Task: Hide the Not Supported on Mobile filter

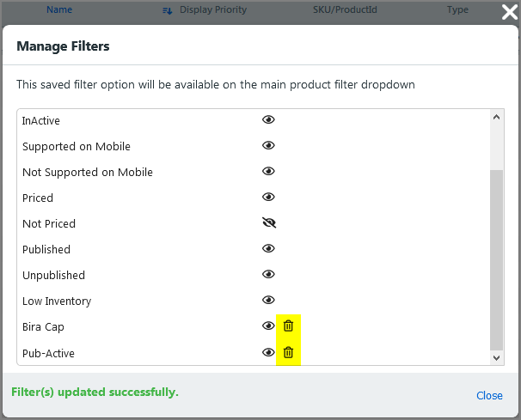Action: click(268, 172)
